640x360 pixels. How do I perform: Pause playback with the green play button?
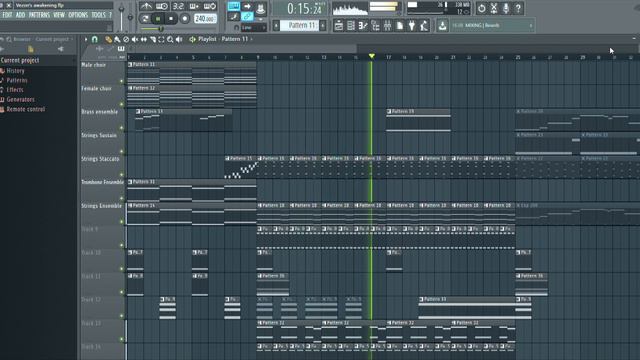point(158,19)
